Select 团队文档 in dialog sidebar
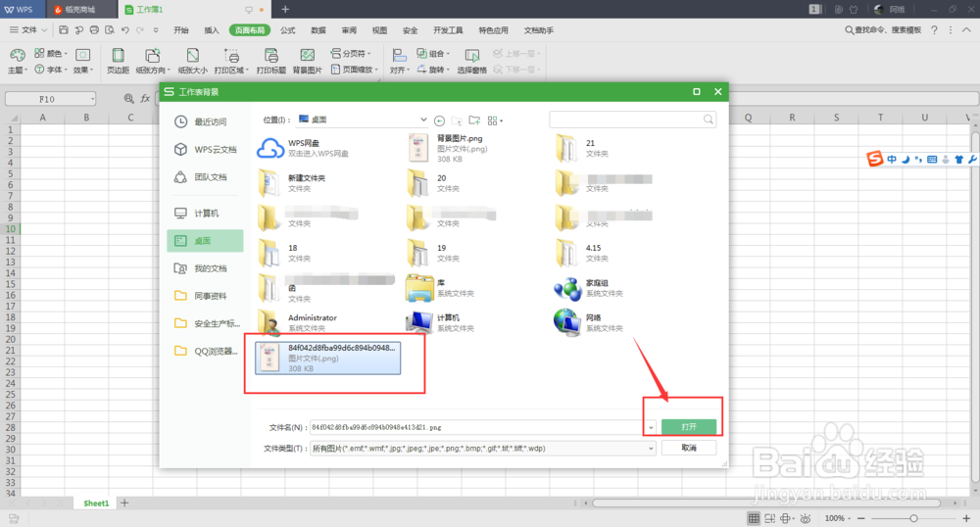Viewport: 980px width, 527px height. click(205, 176)
